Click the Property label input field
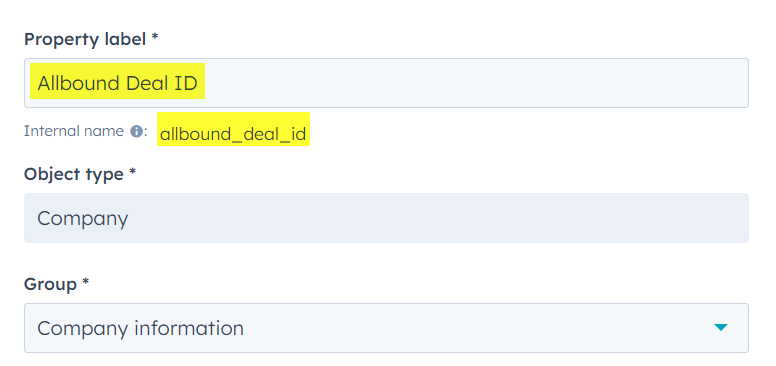The width and height of the screenshot is (776, 366). (386, 83)
